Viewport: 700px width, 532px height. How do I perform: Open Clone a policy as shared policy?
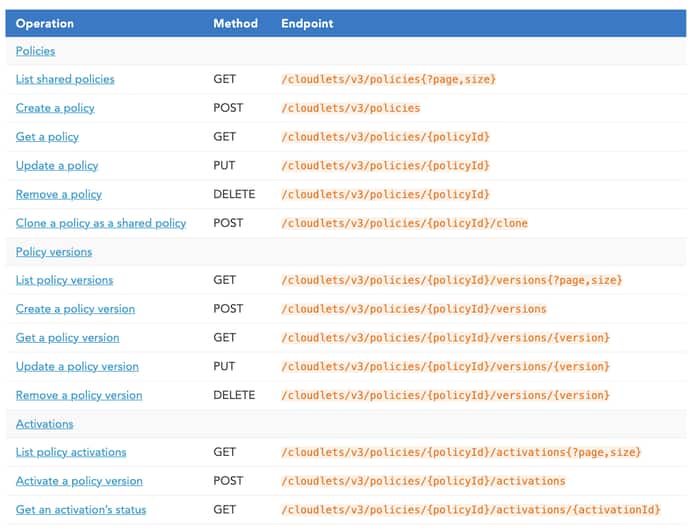point(101,223)
